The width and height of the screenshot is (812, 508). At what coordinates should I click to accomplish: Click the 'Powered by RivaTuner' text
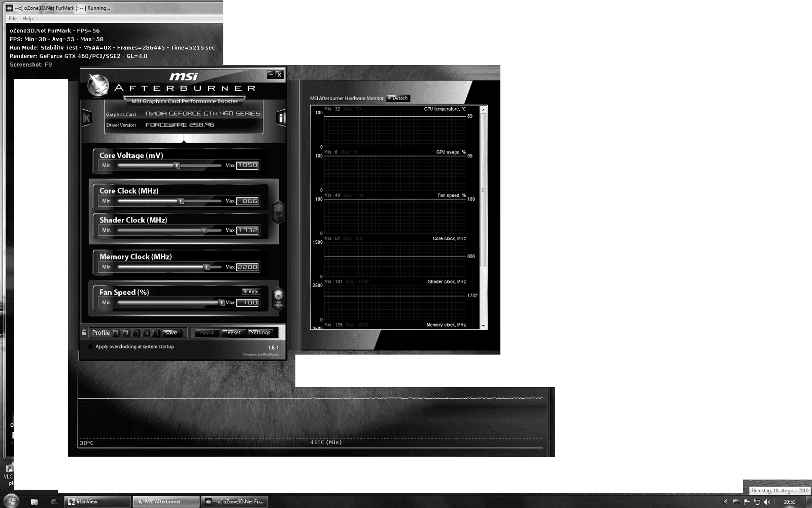pos(261,355)
